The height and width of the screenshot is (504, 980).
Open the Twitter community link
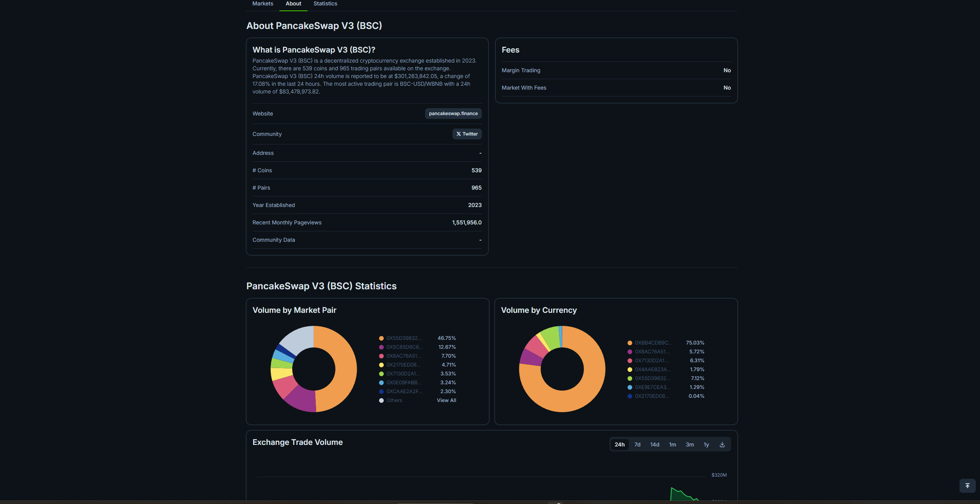click(467, 134)
